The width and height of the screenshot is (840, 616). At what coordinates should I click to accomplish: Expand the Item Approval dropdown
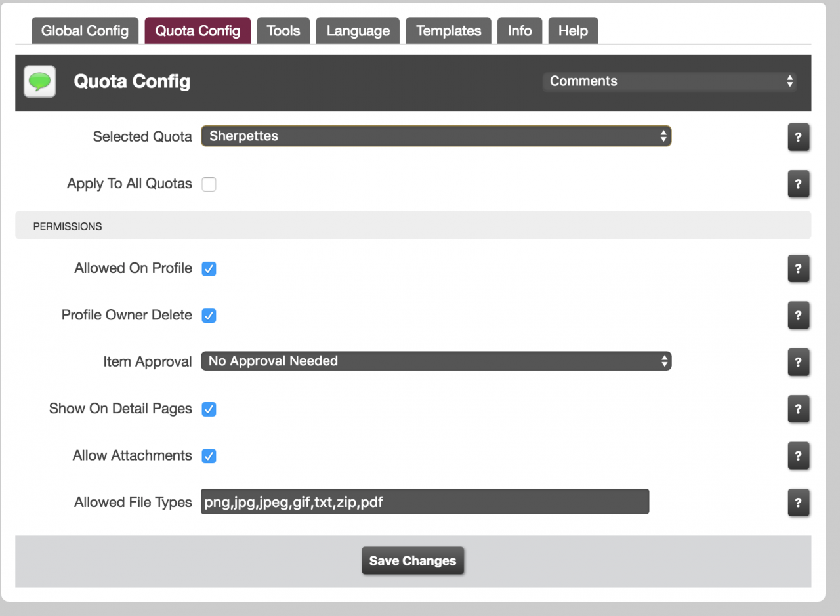436,361
